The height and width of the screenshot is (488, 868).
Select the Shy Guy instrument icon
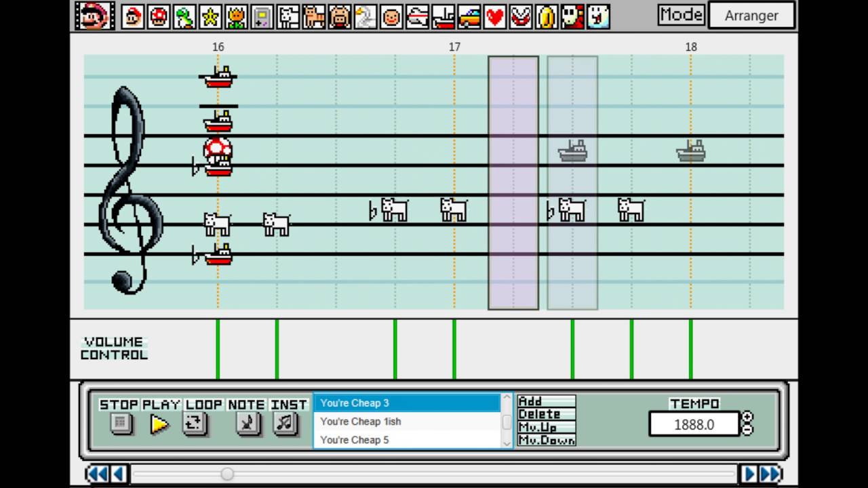[572, 16]
